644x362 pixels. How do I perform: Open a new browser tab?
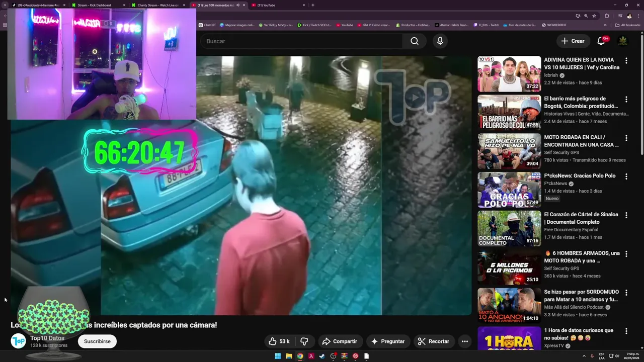313,5
